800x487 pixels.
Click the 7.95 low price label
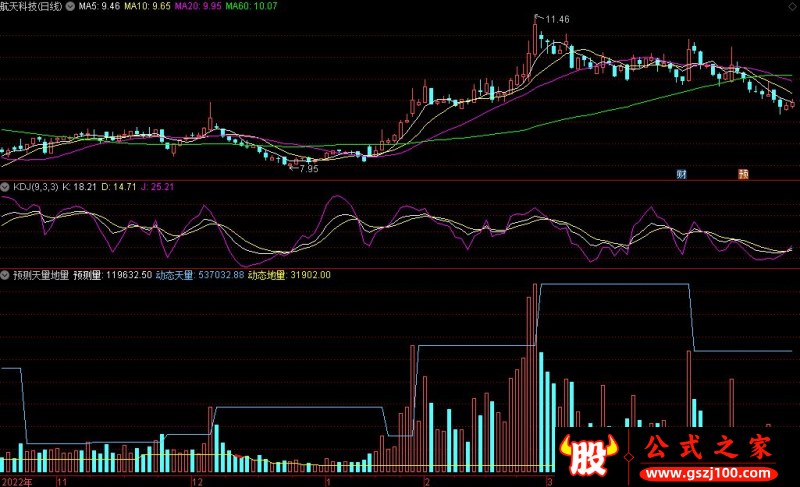pos(309,169)
